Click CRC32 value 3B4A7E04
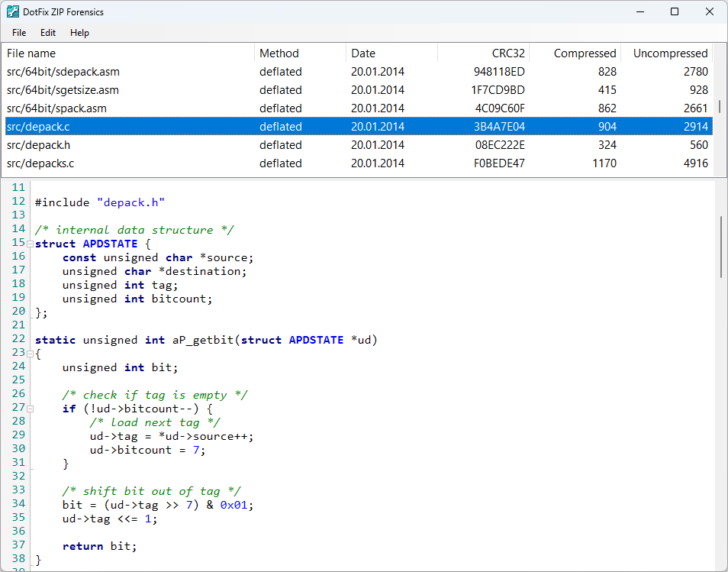The image size is (728, 572). pos(500,126)
